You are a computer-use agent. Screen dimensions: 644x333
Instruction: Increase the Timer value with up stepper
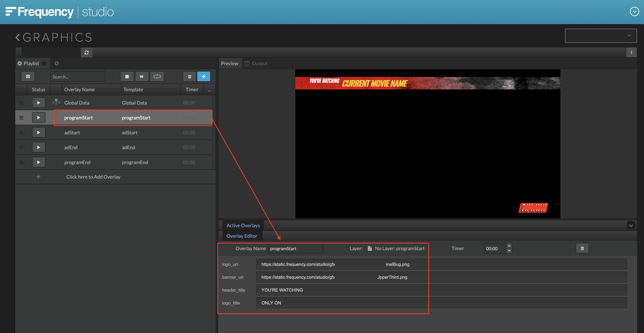coord(509,246)
